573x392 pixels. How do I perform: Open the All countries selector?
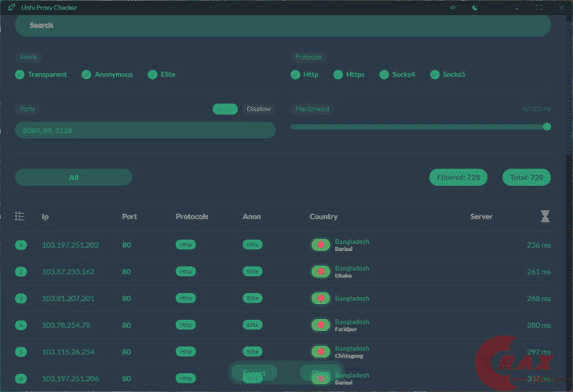[x=74, y=177]
